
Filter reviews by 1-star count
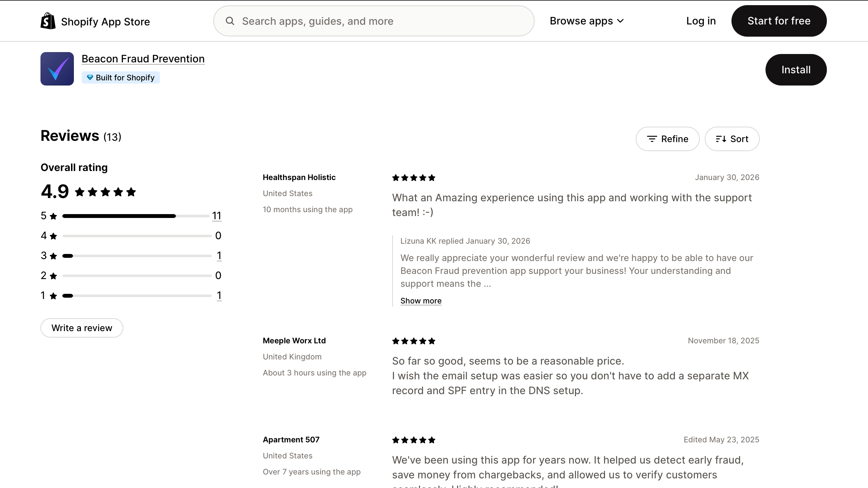219,295
